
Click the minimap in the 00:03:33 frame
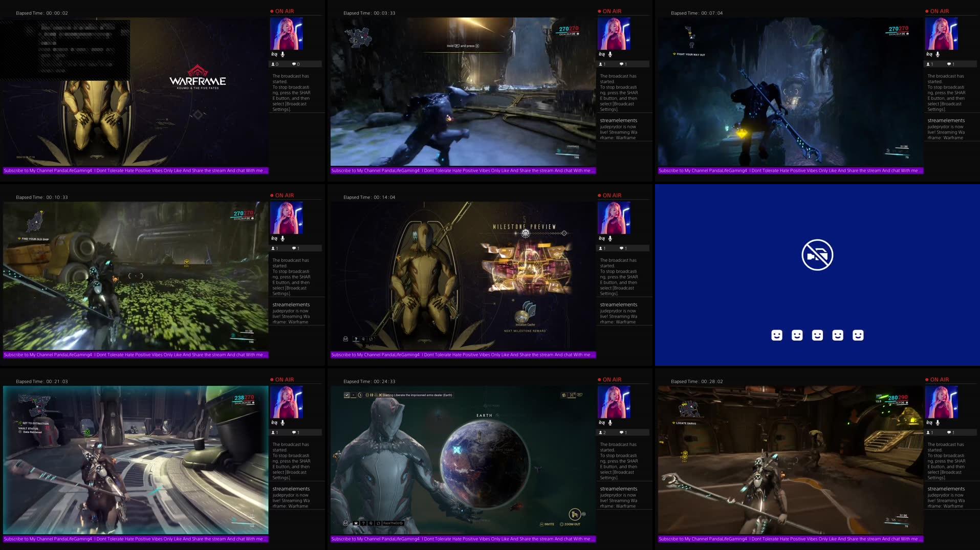[x=358, y=37]
